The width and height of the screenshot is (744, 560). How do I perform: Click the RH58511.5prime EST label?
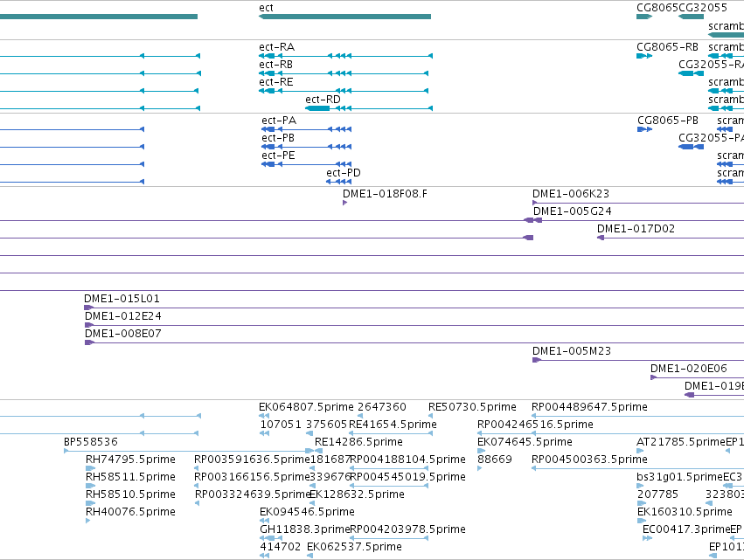(x=130, y=477)
